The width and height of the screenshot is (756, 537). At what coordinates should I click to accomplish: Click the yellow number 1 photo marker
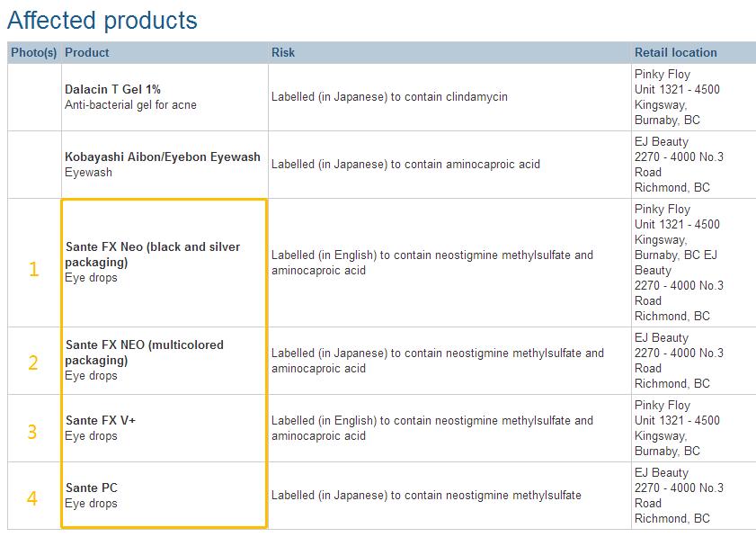click(x=34, y=269)
